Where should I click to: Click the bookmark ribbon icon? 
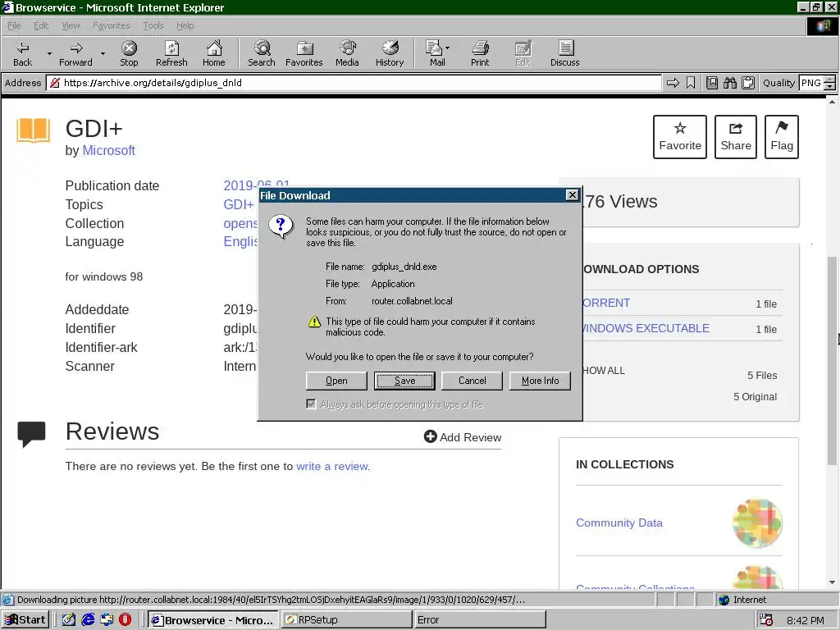point(691,83)
